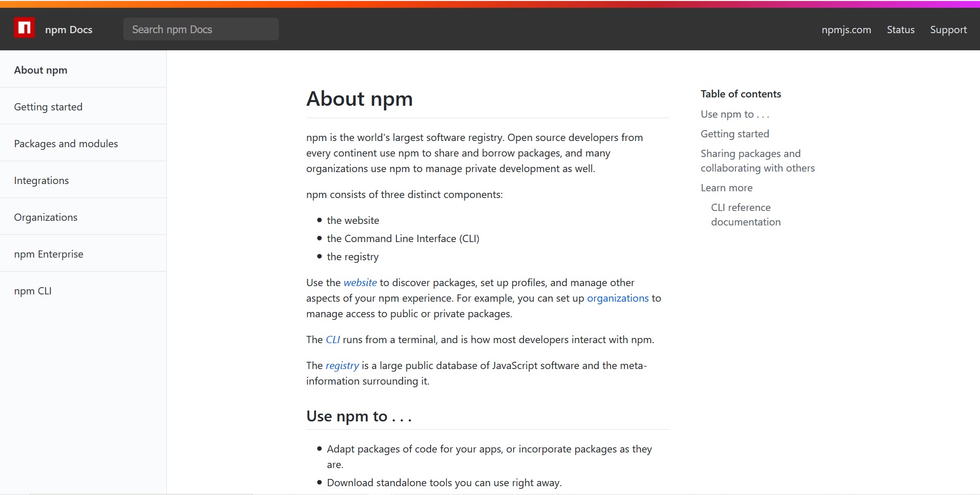Click the About npm page heading
The image size is (980, 495).
[360, 98]
